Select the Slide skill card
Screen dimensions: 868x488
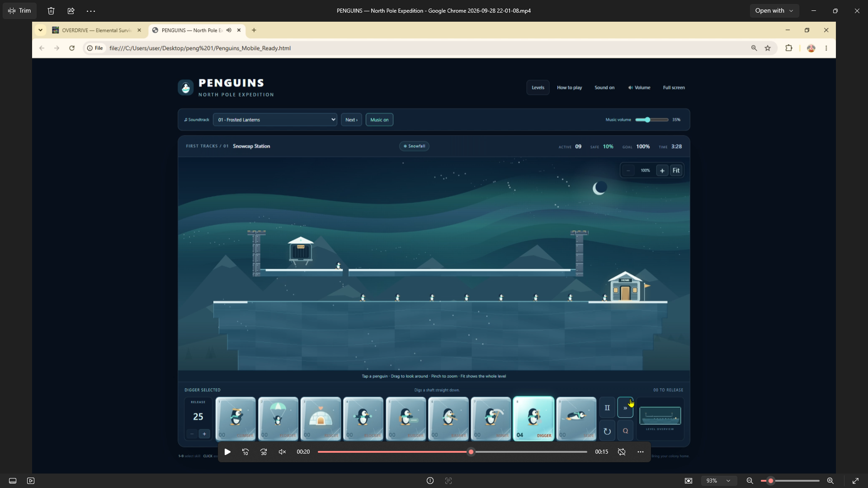(x=576, y=418)
